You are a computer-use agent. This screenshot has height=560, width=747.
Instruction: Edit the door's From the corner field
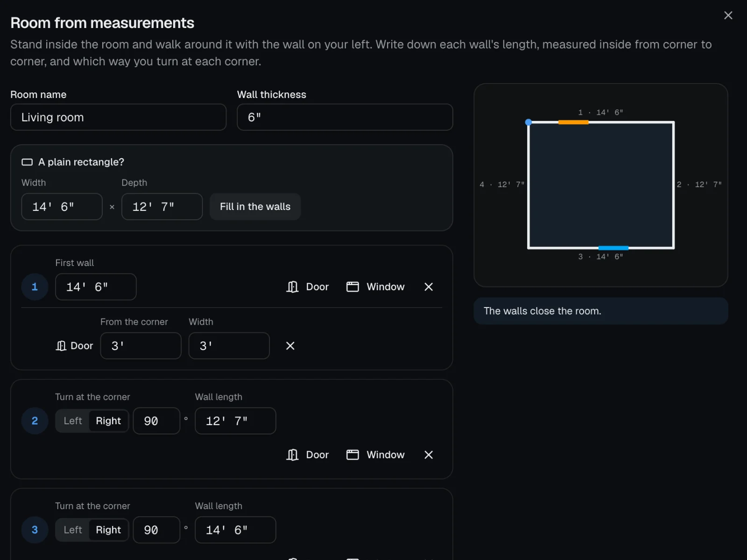[141, 346]
